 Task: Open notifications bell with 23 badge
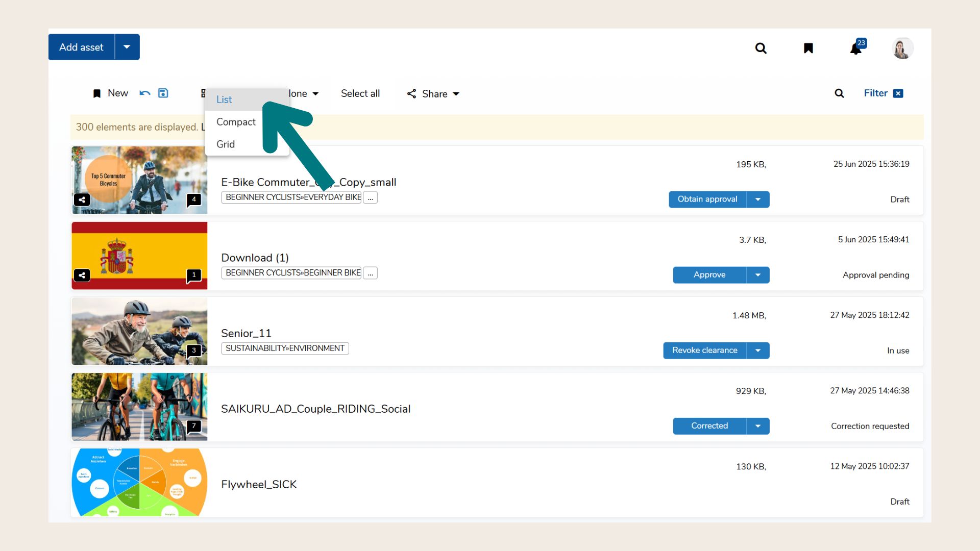[x=856, y=48]
